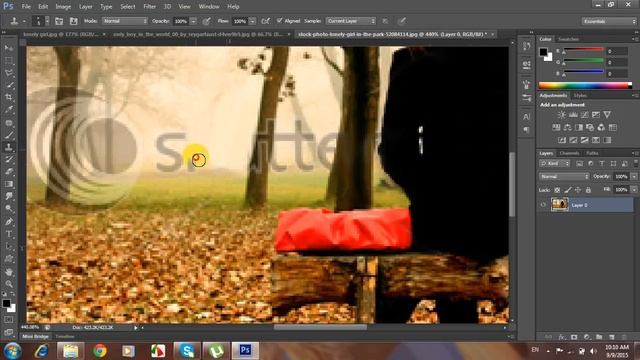Select the Hand tool
The height and width of the screenshot is (360, 640).
click(x=9, y=272)
